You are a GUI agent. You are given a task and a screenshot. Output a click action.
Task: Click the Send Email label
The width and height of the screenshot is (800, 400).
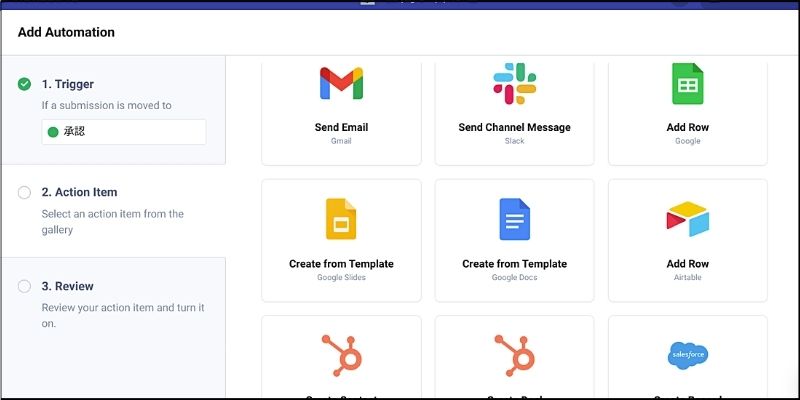pos(341,128)
